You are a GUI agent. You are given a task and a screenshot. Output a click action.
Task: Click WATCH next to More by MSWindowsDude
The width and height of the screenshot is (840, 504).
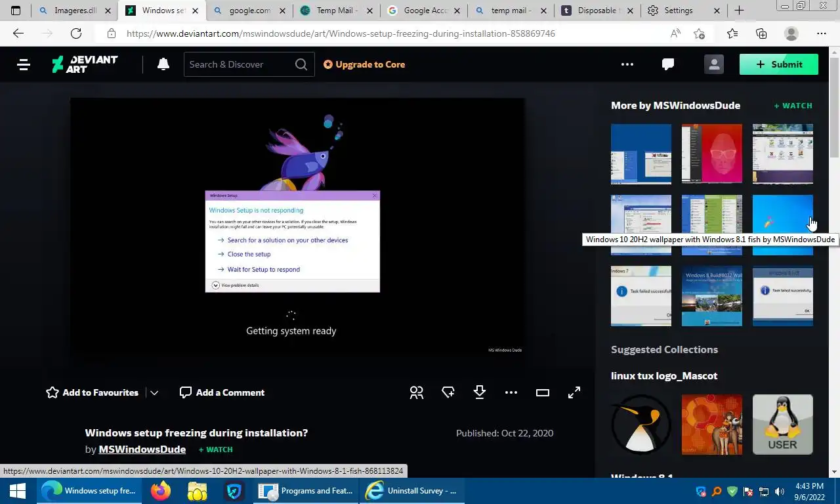click(793, 106)
